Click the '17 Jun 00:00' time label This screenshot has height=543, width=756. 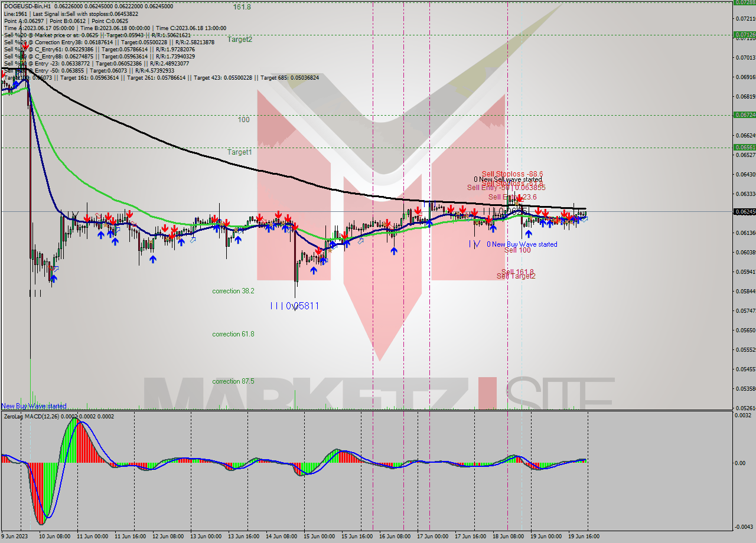tap(432, 537)
